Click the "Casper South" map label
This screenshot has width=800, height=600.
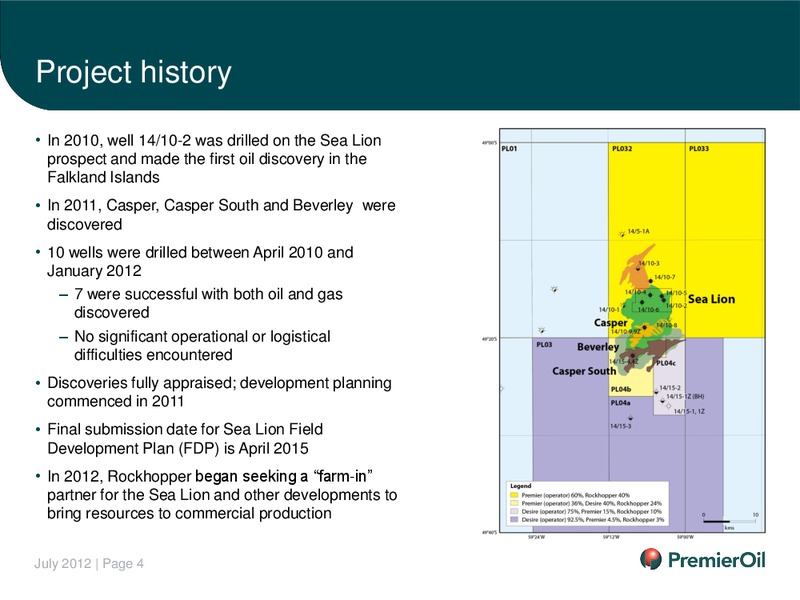coord(584,371)
